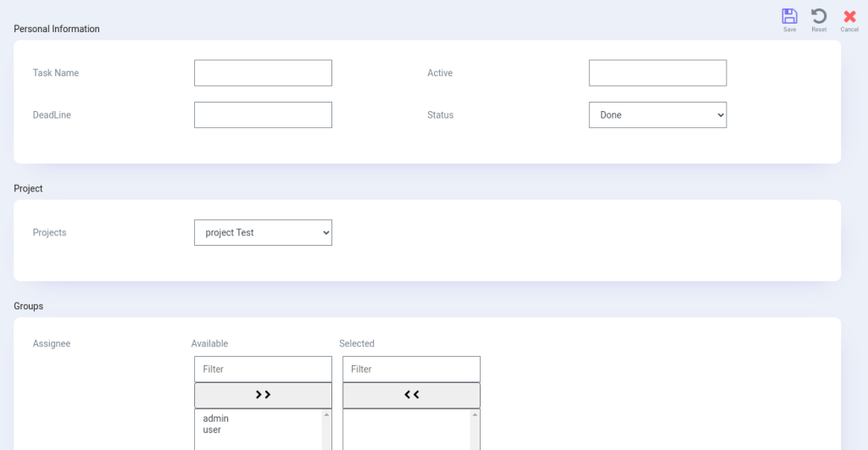Focus the Task Name input field
Screen dimensions: 868x450
pyautogui.click(x=263, y=73)
